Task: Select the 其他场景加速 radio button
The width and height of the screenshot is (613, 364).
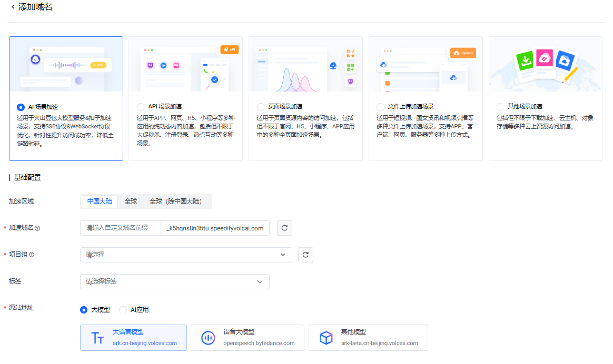Action: [x=500, y=107]
